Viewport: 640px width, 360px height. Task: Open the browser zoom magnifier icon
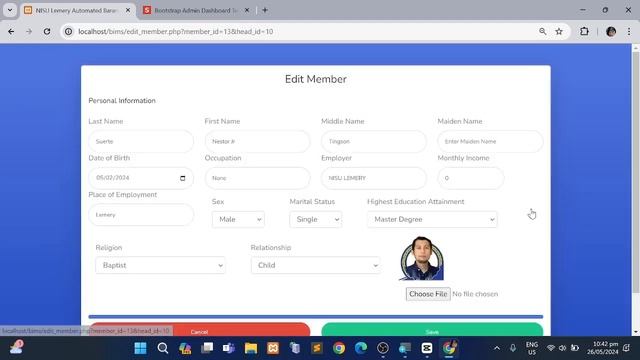pos(542,31)
